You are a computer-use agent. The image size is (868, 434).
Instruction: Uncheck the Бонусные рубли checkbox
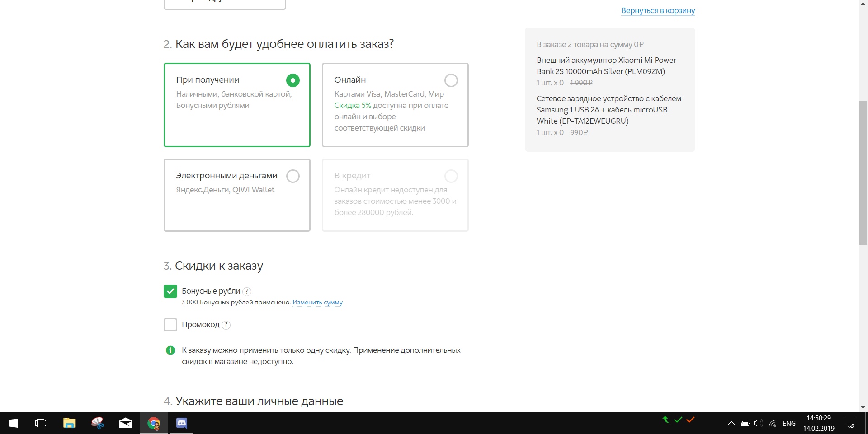point(170,291)
